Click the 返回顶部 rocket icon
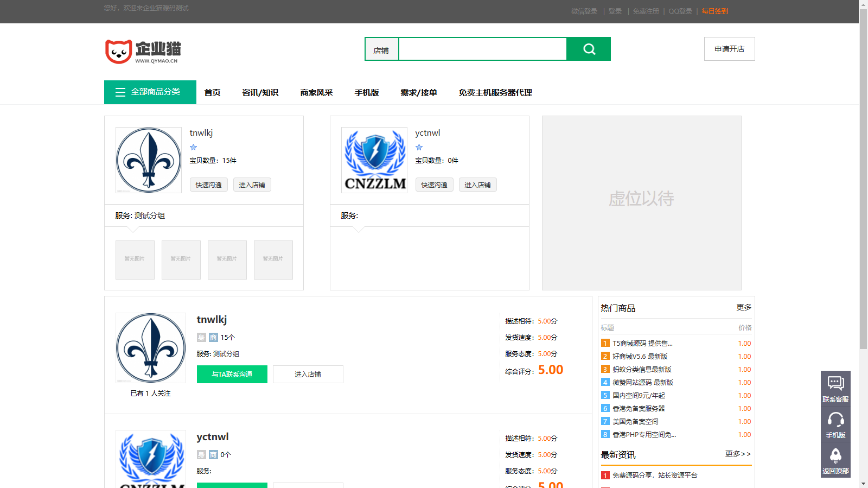 pos(835,460)
